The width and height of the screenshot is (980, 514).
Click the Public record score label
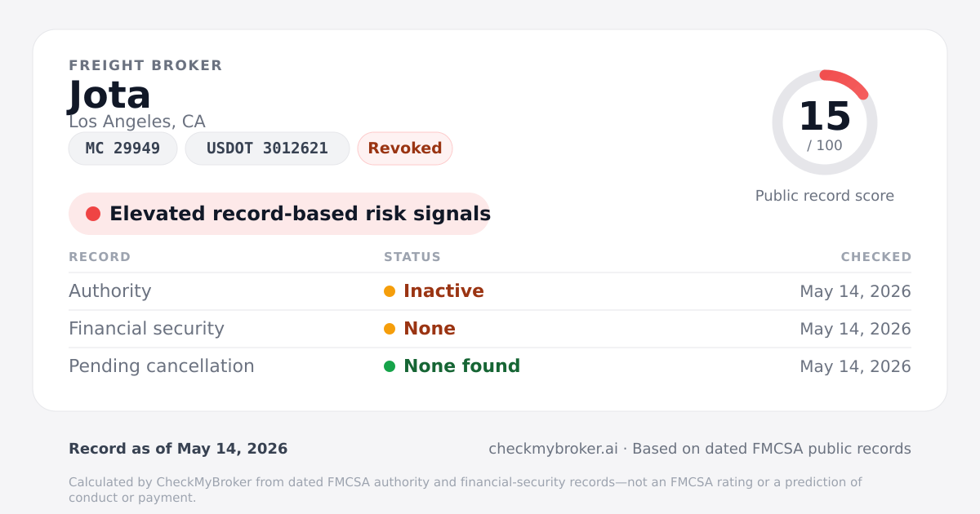[x=825, y=196]
